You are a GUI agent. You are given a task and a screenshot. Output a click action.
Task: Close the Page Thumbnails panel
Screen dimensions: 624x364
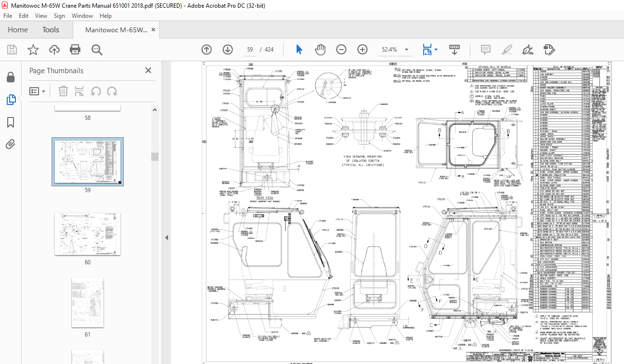coord(148,70)
